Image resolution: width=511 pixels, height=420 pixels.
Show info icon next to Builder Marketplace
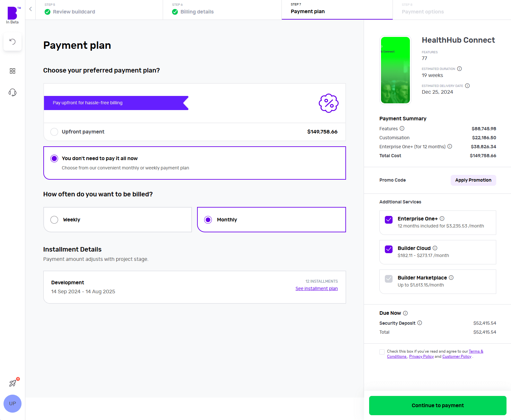451,278
